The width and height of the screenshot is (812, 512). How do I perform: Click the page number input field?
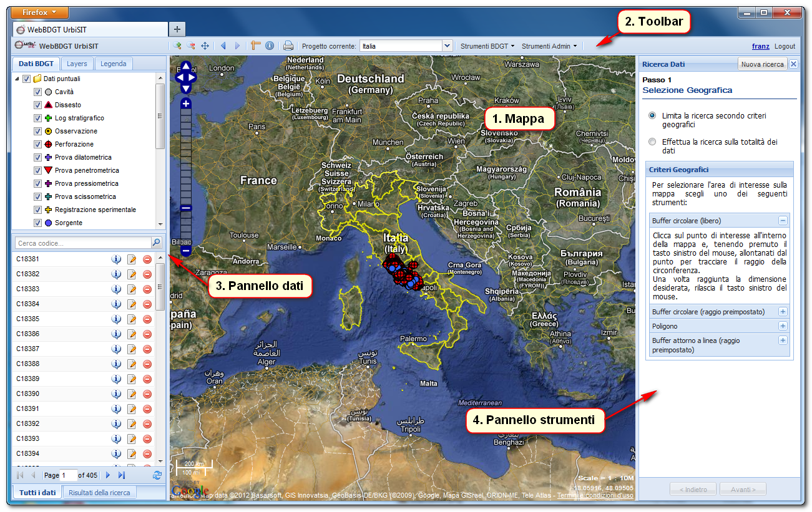click(69, 475)
